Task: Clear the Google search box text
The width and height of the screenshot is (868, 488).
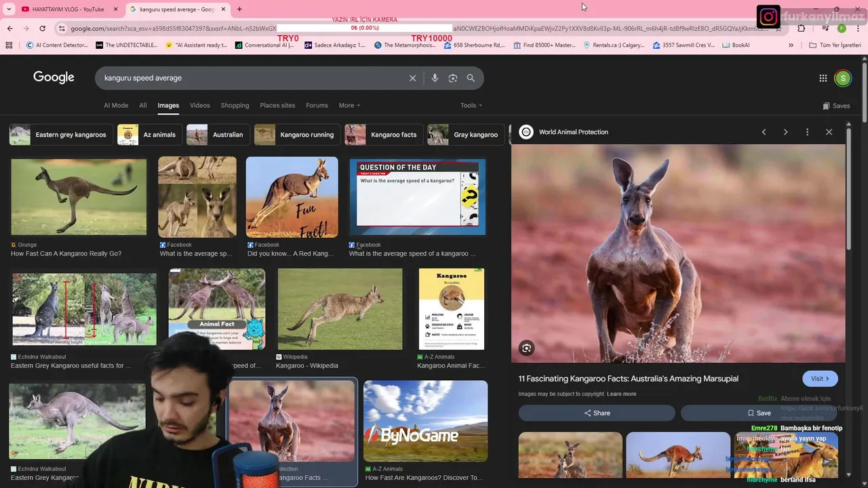Action: 412,78
